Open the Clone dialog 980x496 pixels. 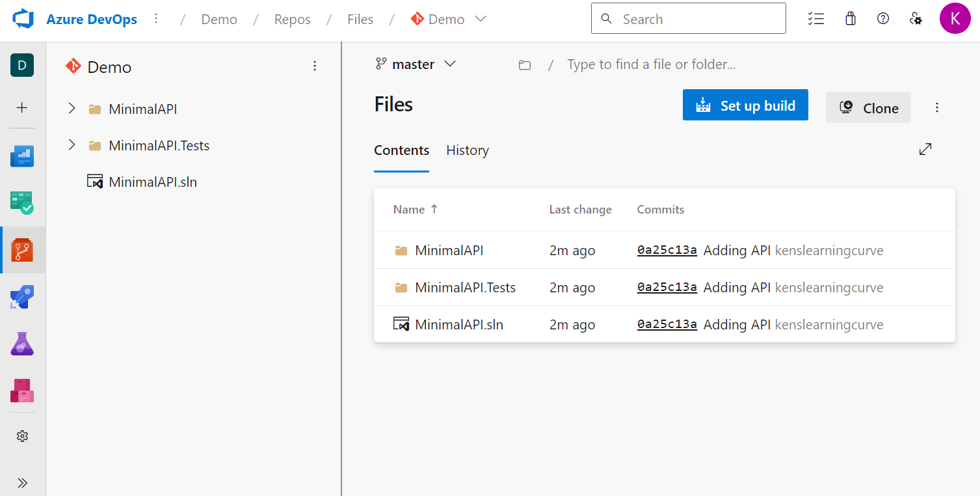pos(868,107)
